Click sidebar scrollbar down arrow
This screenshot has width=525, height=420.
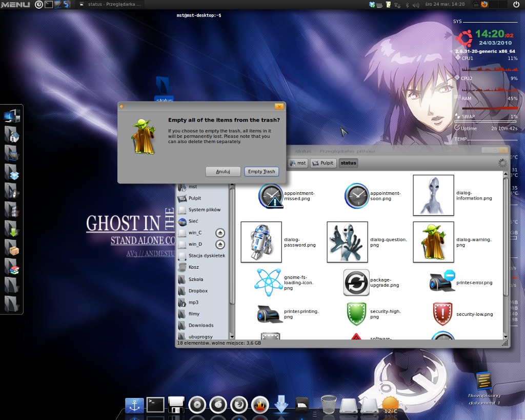(232, 336)
